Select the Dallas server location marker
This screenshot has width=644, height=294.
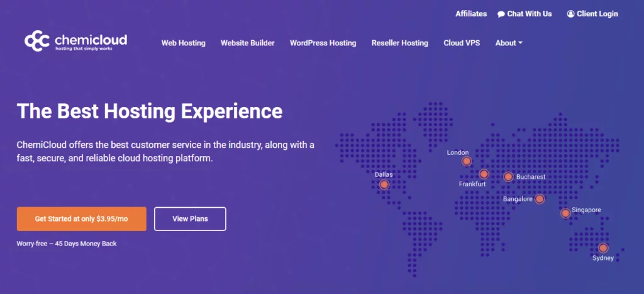(x=384, y=184)
